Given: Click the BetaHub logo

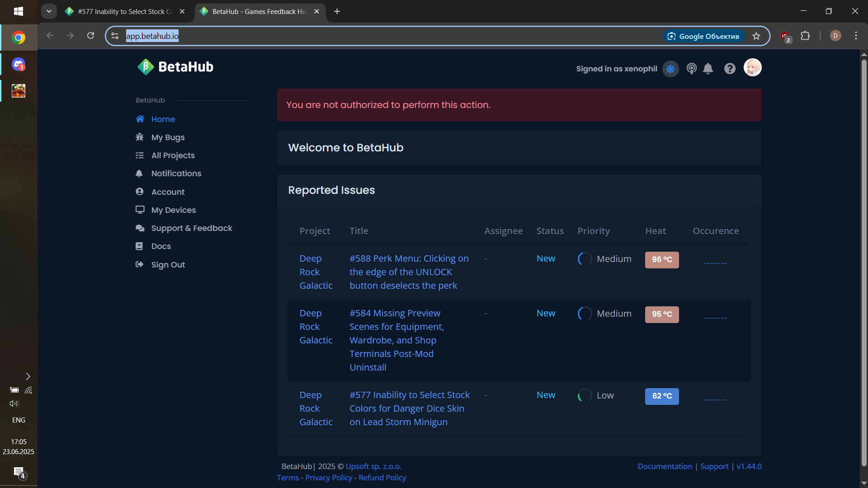Looking at the screenshot, I should click(175, 67).
